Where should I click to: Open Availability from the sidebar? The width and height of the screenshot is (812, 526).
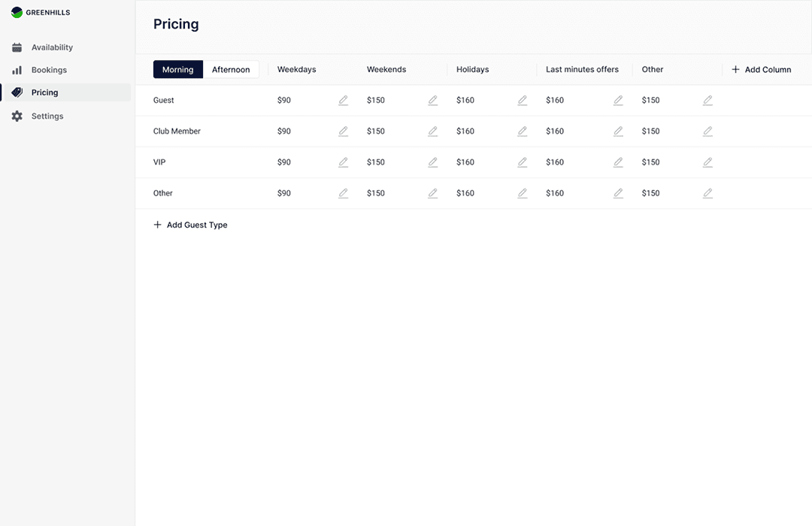pyautogui.click(x=52, y=47)
